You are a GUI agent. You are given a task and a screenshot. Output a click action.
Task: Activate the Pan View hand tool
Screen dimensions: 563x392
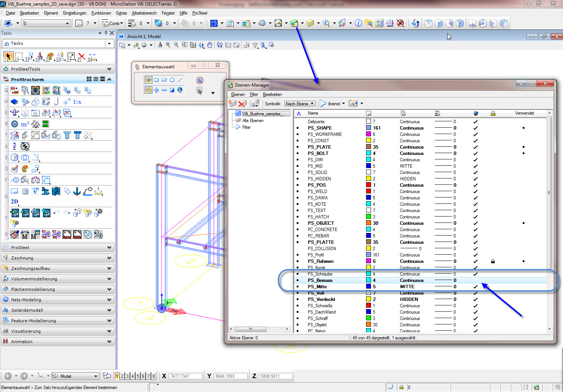[x=210, y=45]
